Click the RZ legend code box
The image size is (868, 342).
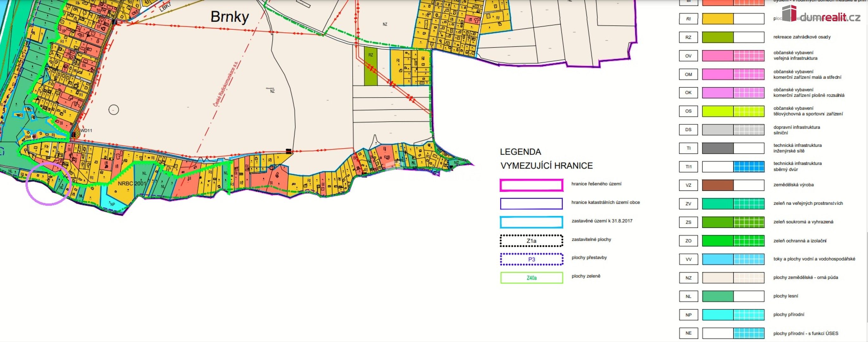point(688,37)
